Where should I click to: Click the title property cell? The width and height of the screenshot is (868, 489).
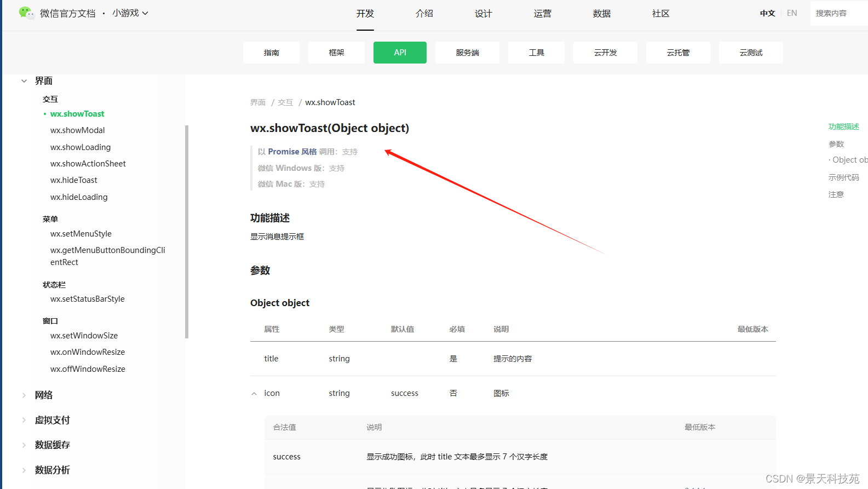point(271,359)
